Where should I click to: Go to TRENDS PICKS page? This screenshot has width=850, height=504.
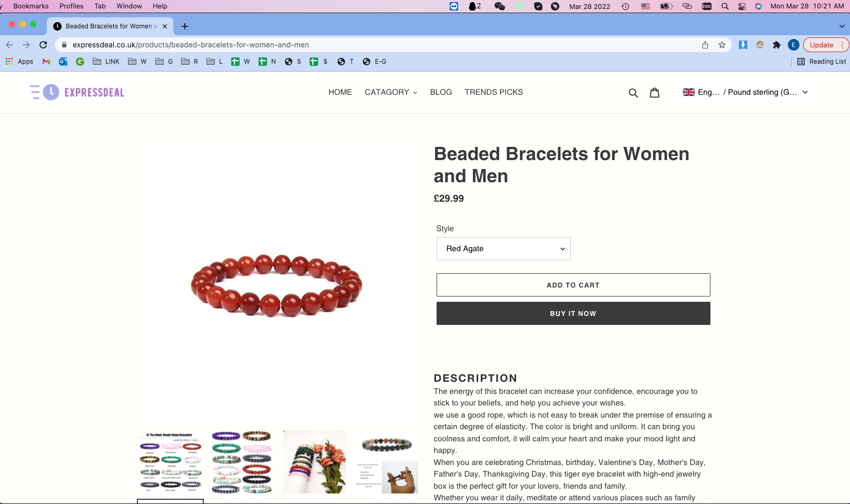493,92
